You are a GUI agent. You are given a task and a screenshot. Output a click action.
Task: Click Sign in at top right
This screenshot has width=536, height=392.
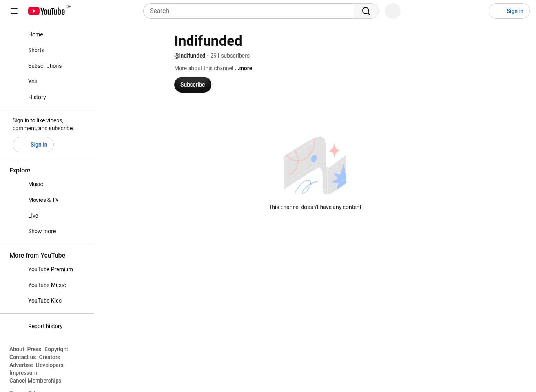pyautogui.click(x=509, y=11)
